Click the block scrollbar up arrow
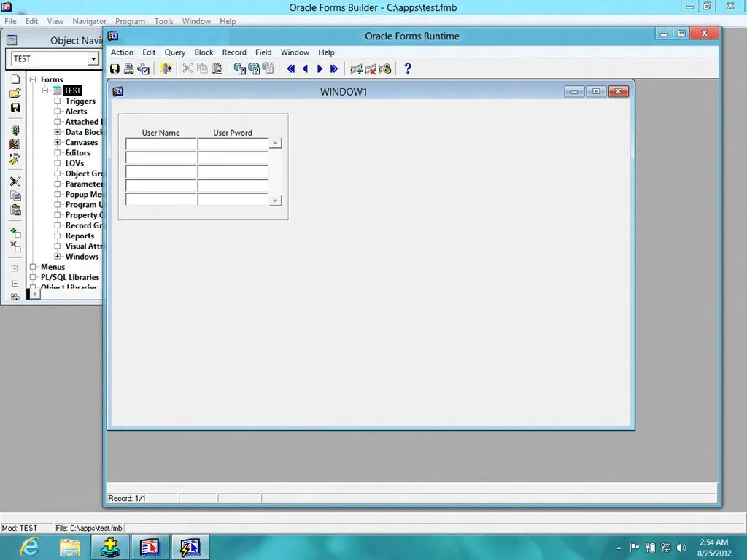Screen dimensions: 747x560 275,143
